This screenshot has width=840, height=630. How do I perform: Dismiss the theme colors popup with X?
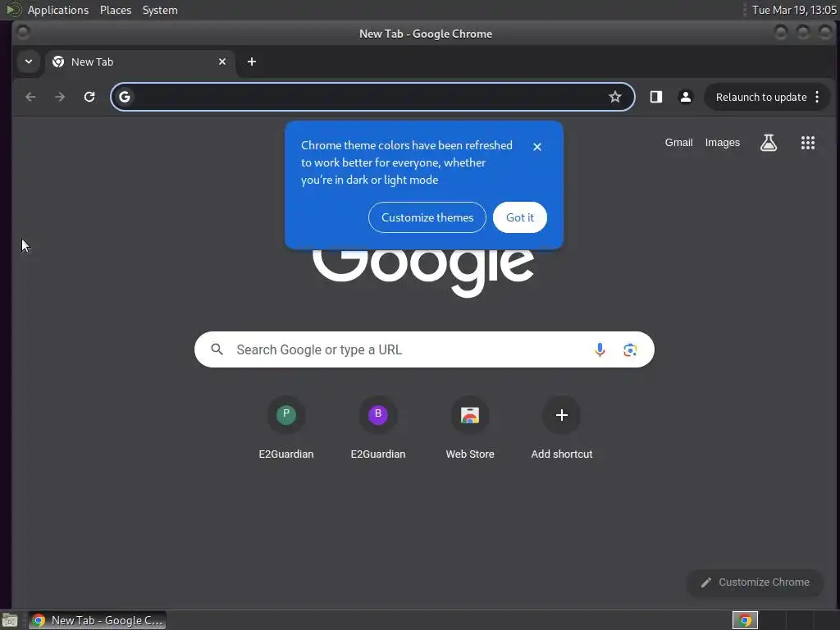tap(537, 147)
